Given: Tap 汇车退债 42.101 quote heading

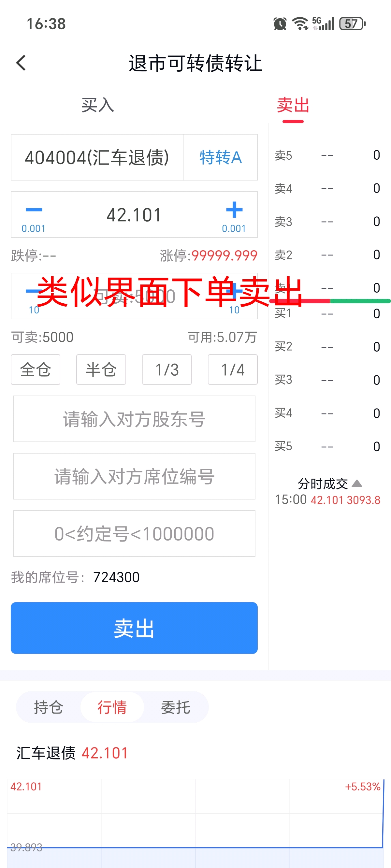Looking at the screenshot, I should click(x=72, y=753).
